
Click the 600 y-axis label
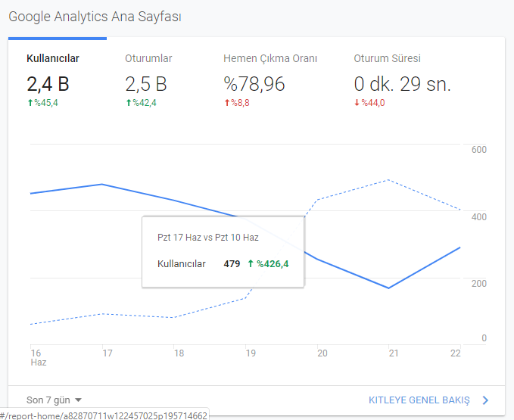coord(479,150)
